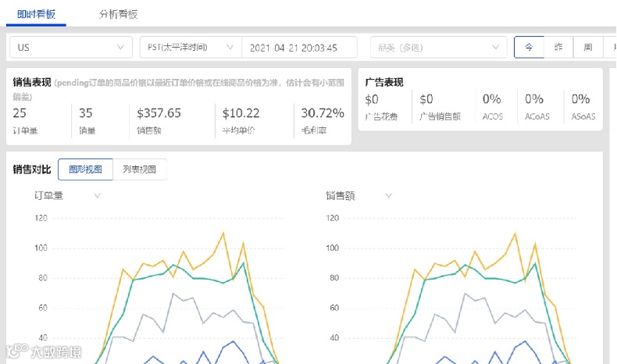617x364 pixels.
Task: Click the 销售表现 section heading
Action: pyautogui.click(x=32, y=82)
